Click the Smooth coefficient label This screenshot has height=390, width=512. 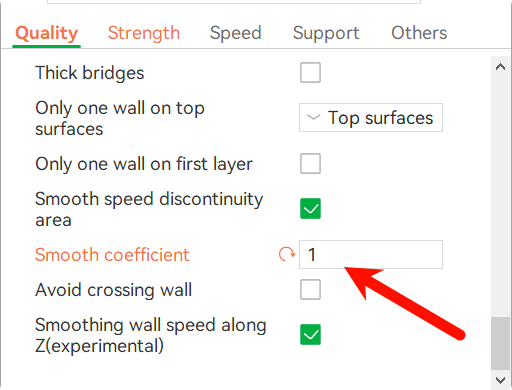point(112,255)
